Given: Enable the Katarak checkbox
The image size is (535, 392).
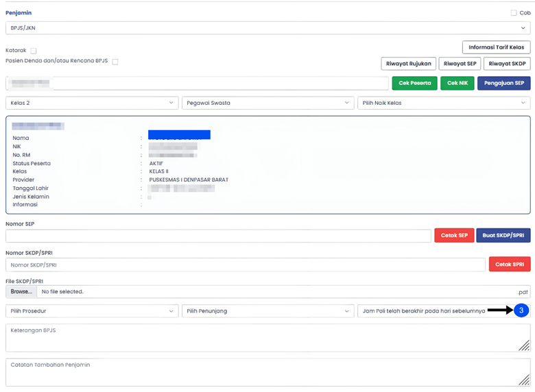Looking at the screenshot, I should 34,51.
